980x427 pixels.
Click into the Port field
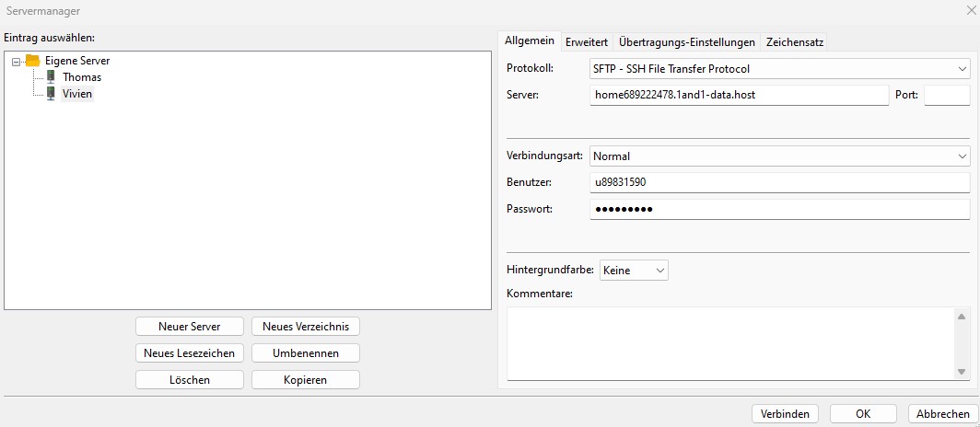point(946,95)
